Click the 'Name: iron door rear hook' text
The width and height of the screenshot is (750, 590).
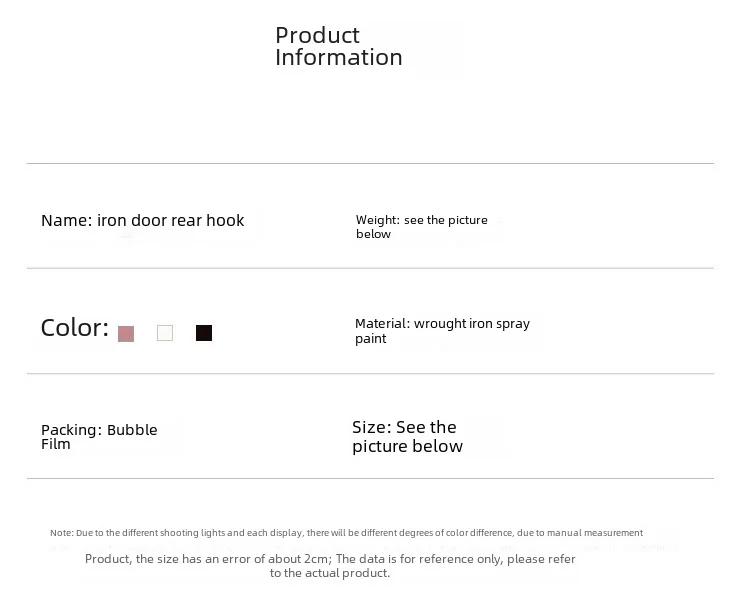(143, 220)
